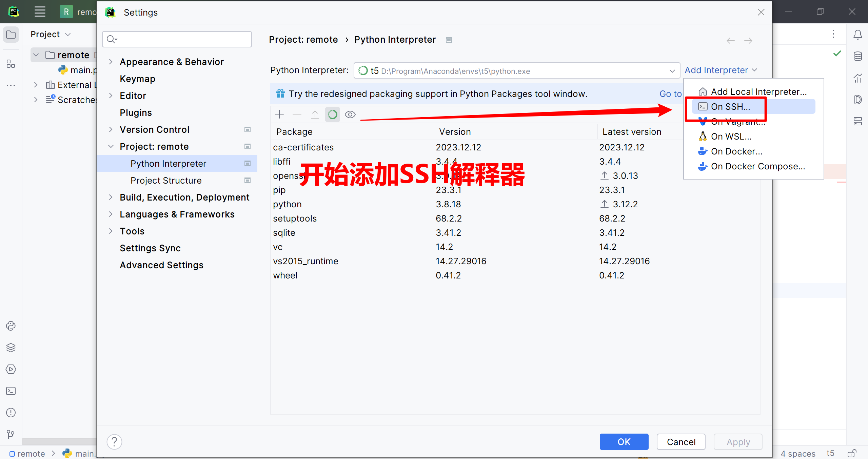This screenshot has width=868, height=459.
Task: Choose On WSL interpreter option
Action: (x=753, y=137)
